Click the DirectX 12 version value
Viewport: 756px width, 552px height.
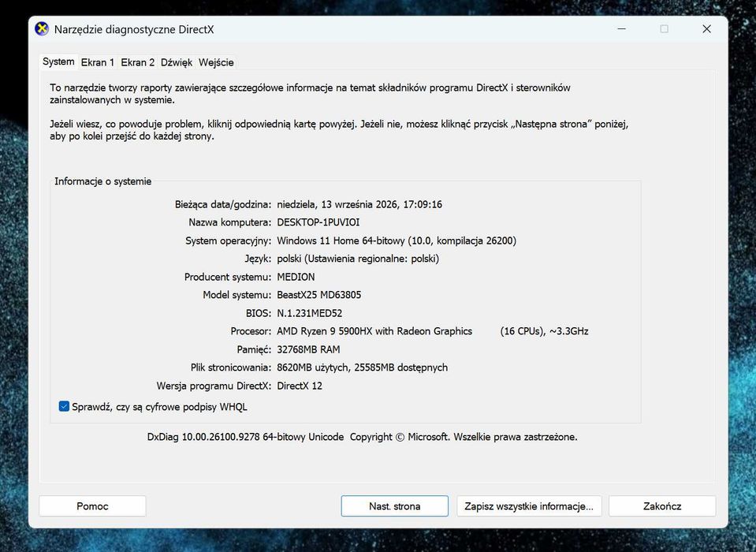(x=300, y=386)
